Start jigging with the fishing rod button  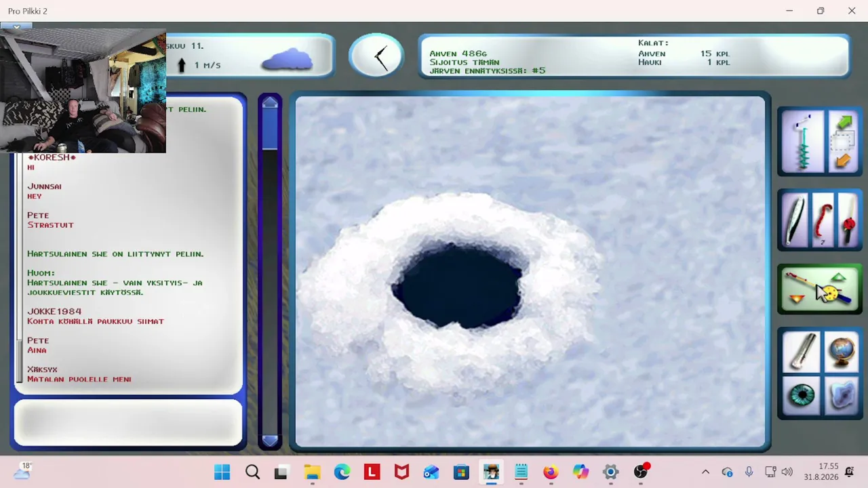(819, 288)
